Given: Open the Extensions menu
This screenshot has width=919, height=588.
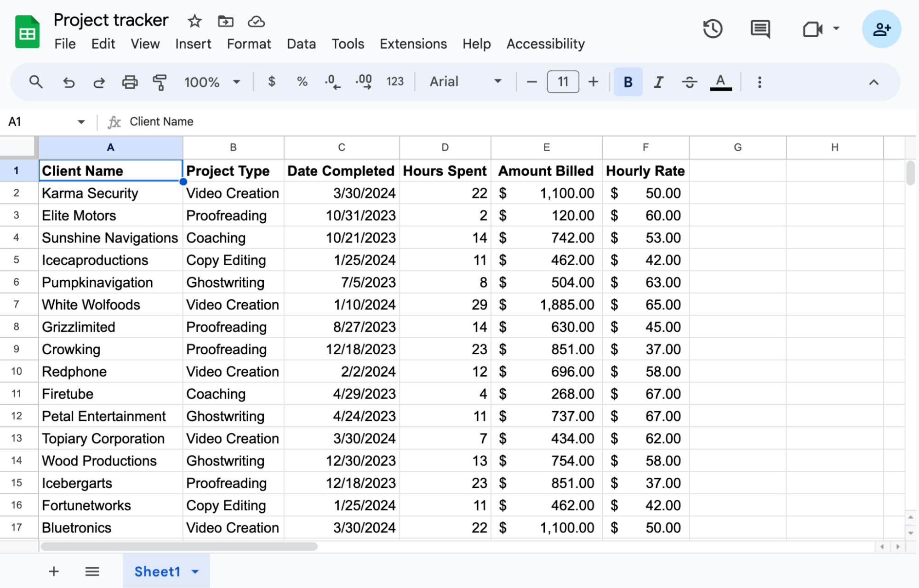Looking at the screenshot, I should (414, 44).
